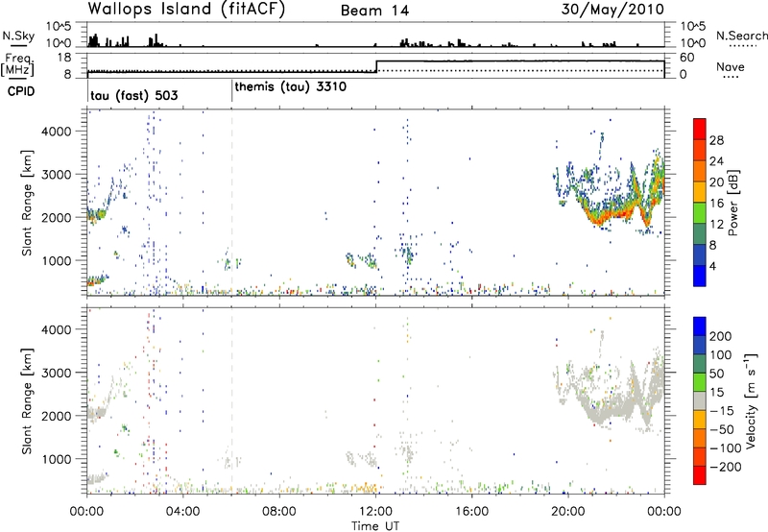This screenshot has width=768, height=532.
Task: Click the '-15' tick on the Velocity colorbar
Action: [x=722, y=410]
